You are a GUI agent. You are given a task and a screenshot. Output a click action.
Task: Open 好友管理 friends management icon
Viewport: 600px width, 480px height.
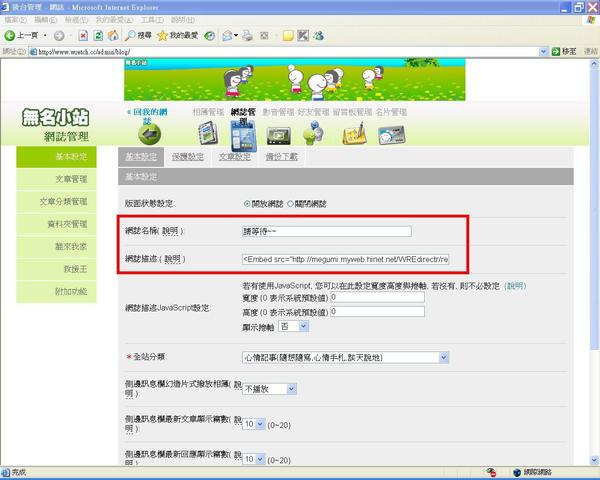click(x=314, y=133)
